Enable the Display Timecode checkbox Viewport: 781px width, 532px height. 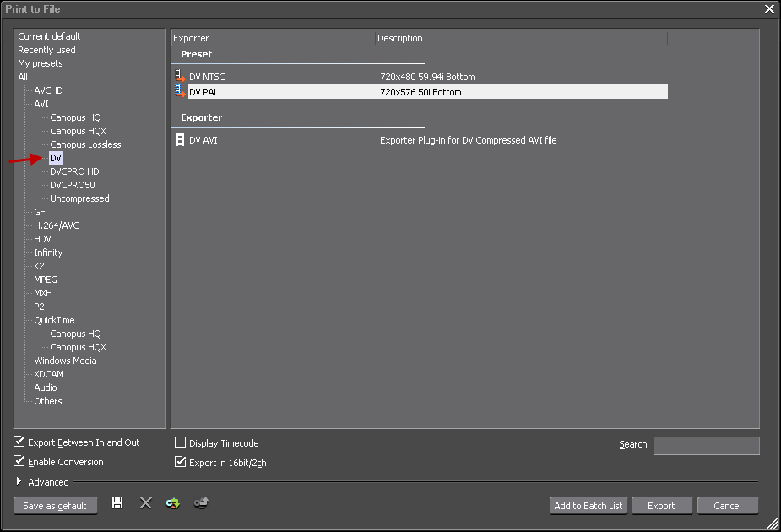click(x=180, y=443)
